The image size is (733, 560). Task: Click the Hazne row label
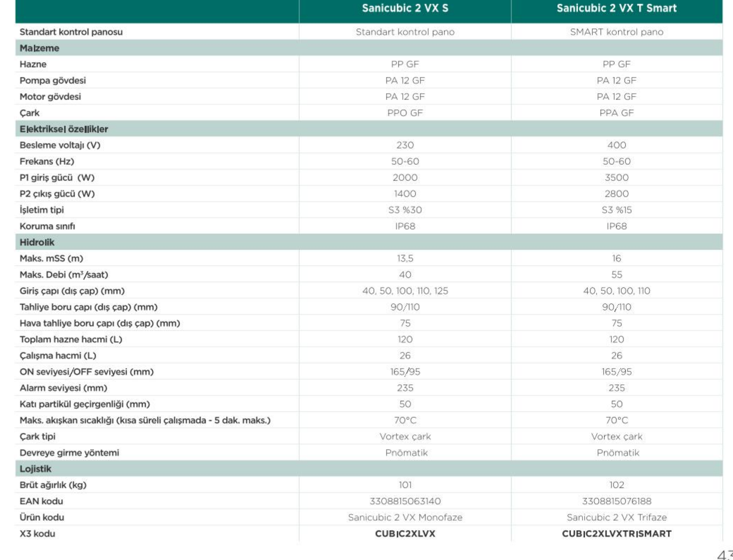pos(33,64)
